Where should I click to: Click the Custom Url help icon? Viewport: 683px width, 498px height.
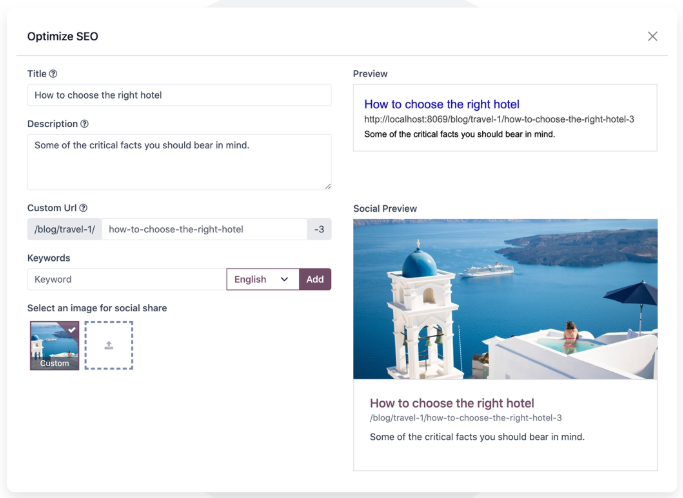(83, 208)
